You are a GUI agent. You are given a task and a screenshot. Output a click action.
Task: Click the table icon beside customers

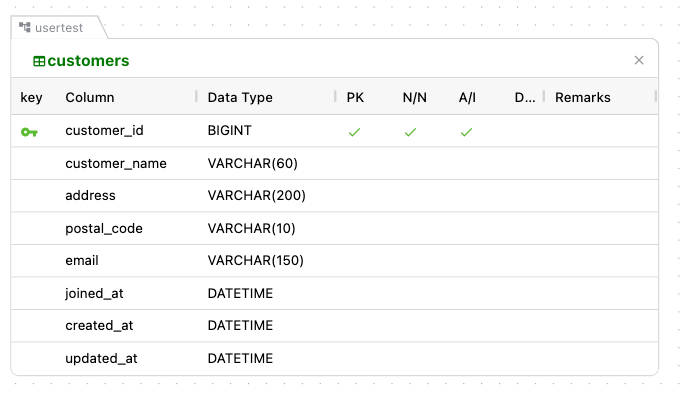[39, 61]
